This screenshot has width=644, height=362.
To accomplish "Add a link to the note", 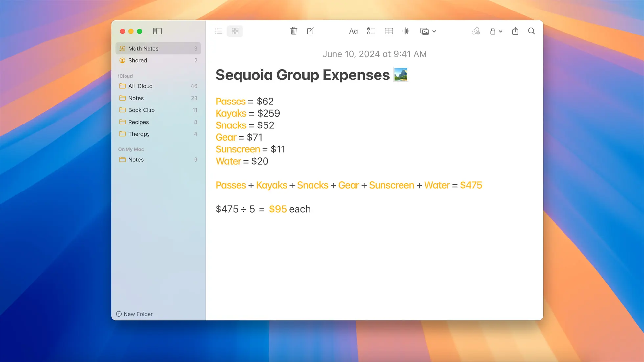I will (476, 31).
